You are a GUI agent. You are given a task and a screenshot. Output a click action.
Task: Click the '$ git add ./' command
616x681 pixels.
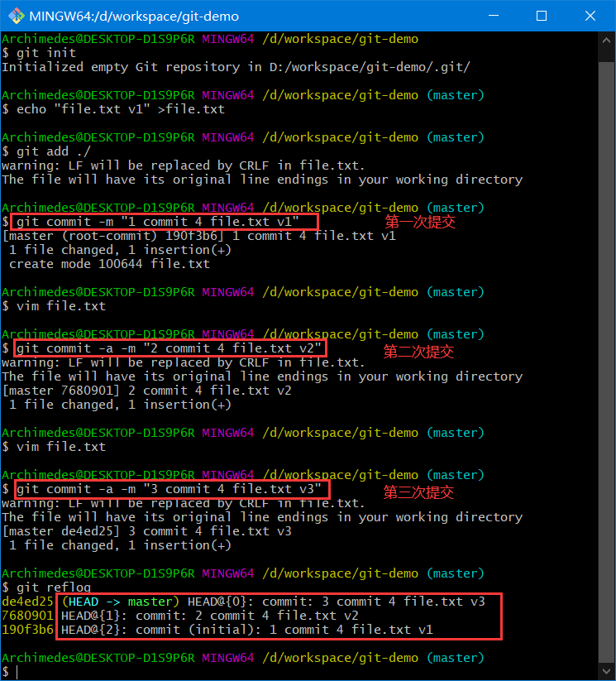pyautogui.click(x=46, y=151)
